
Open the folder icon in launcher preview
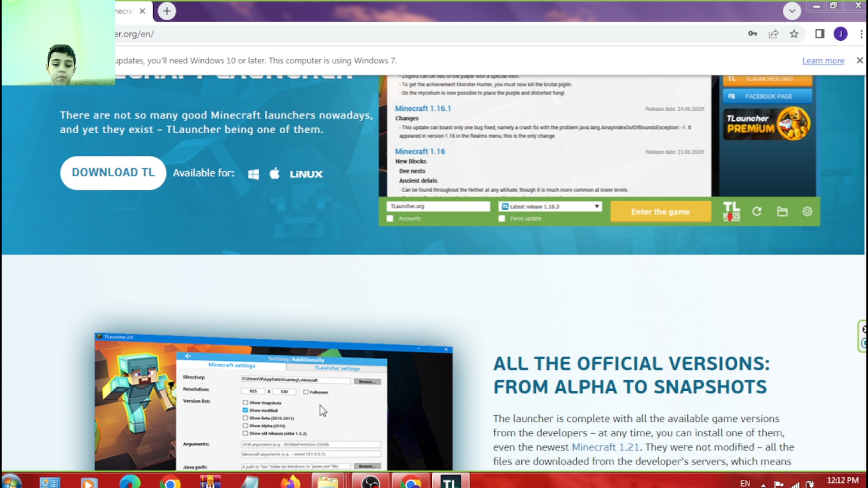point(782,211)
